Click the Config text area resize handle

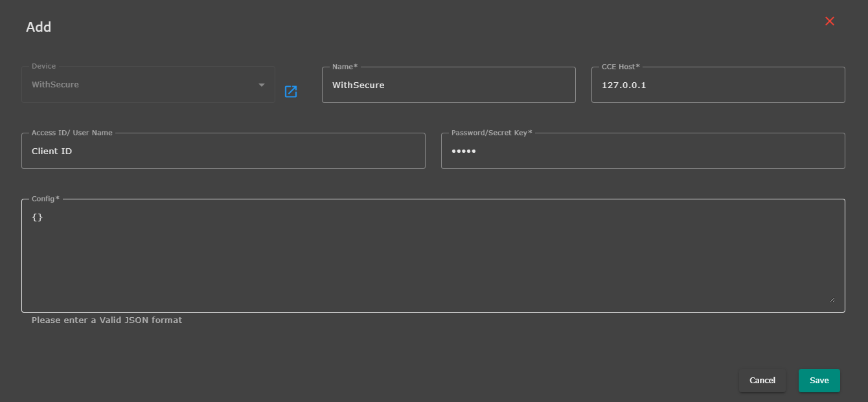point(832,299)
